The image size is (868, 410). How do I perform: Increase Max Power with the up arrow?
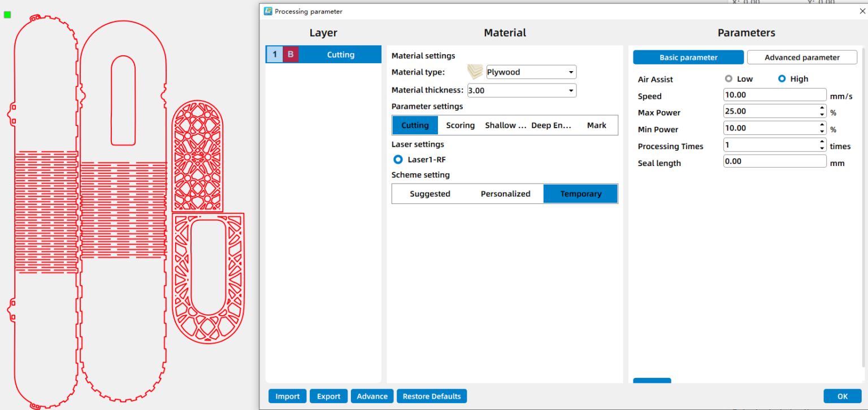click(822, 108)
